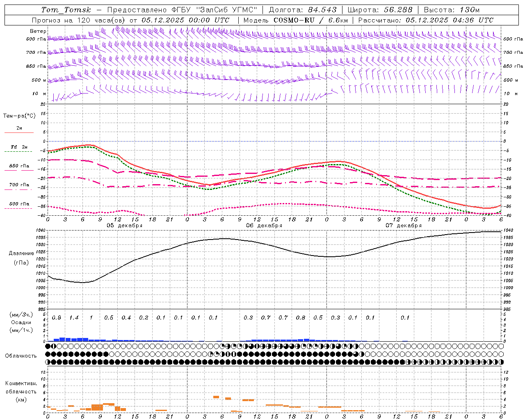
Task: Select the 'Облачность' cloudiness label
Action: 21,356
